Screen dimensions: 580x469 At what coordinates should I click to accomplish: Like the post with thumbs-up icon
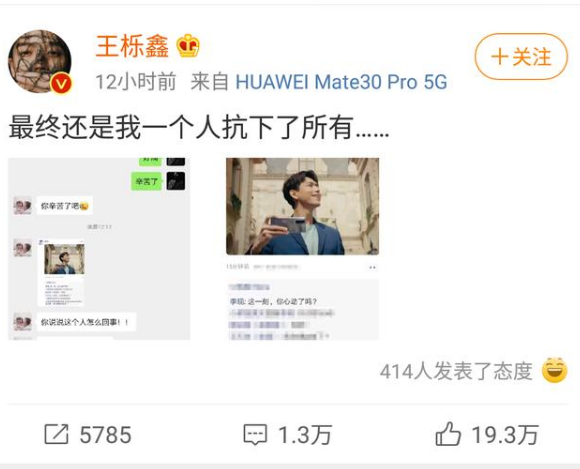pyautogui.click(x=448, y=434)
